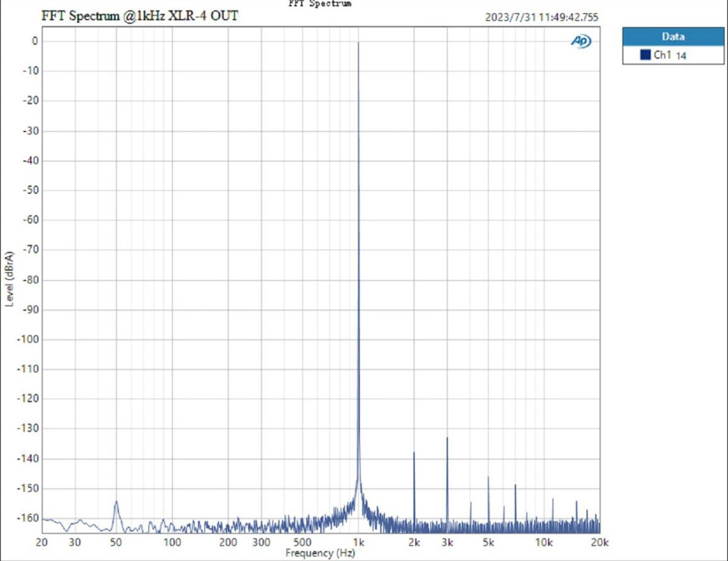
Task: Click the 3 kHz harmonic peak tip
Action: 447,438
